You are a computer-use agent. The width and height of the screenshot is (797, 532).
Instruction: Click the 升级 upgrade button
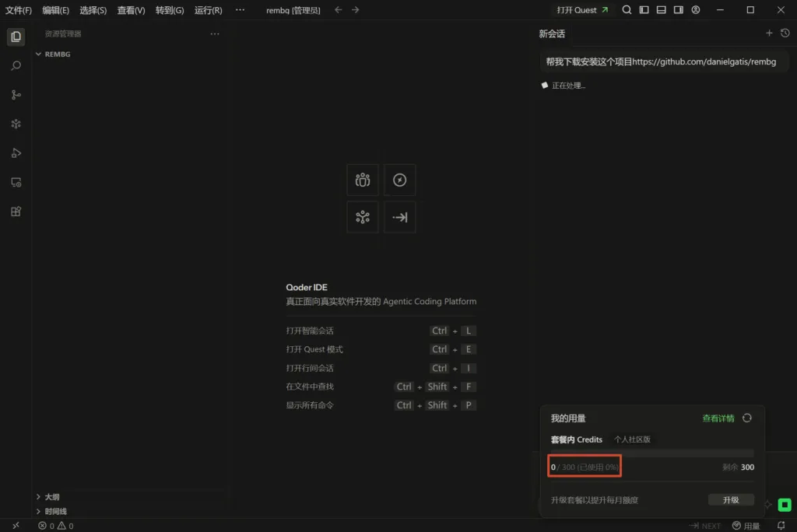[731, 500]
